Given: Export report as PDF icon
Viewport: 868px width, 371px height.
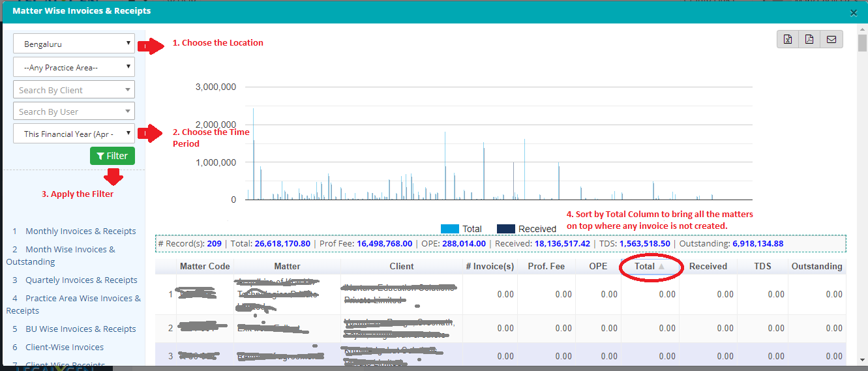Looking at the screenshot, I should coord(809,39).
